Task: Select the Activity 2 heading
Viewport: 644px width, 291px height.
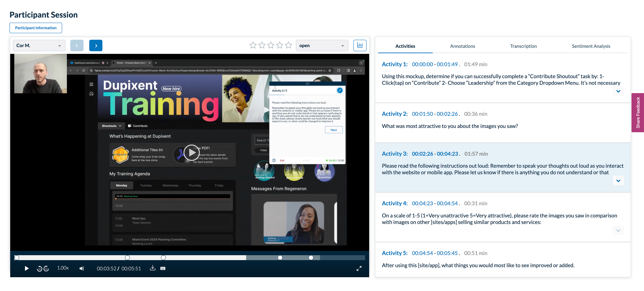Action: click(394, 114)
